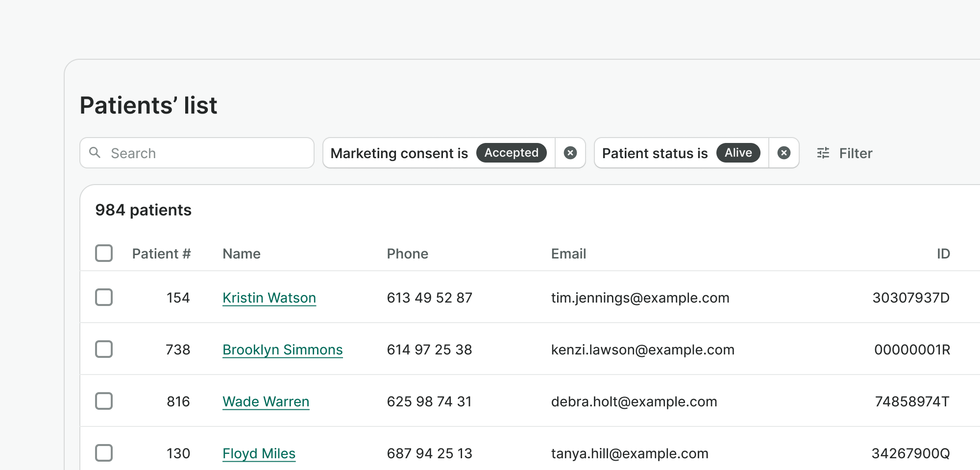Select the checkbox for patient 738
The image size is (980, 470).
(x=104, y=349)
